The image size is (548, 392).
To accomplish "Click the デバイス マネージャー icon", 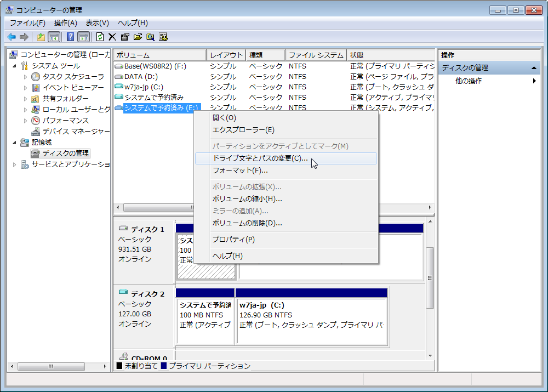I will point(36,132).
